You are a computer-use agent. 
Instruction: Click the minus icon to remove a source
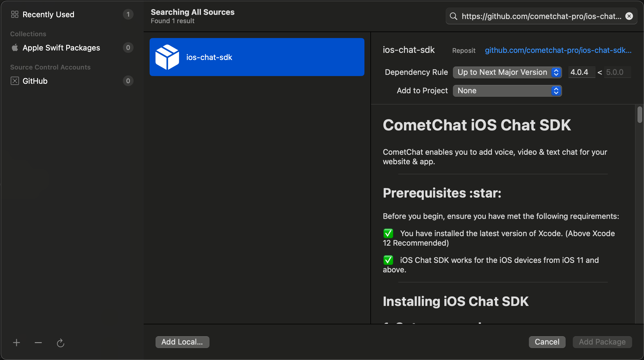click(38, 343)
